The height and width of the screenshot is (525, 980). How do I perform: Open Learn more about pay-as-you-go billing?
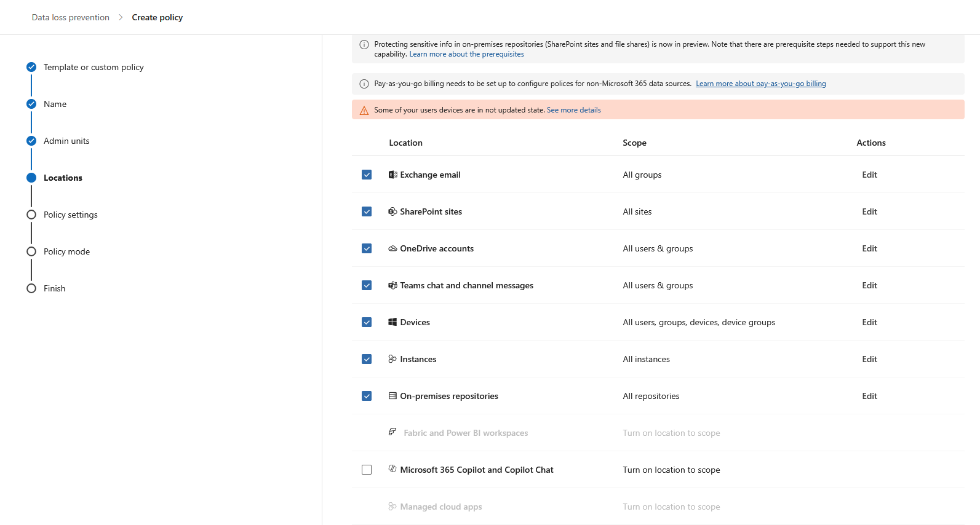(x=761, y=84)
